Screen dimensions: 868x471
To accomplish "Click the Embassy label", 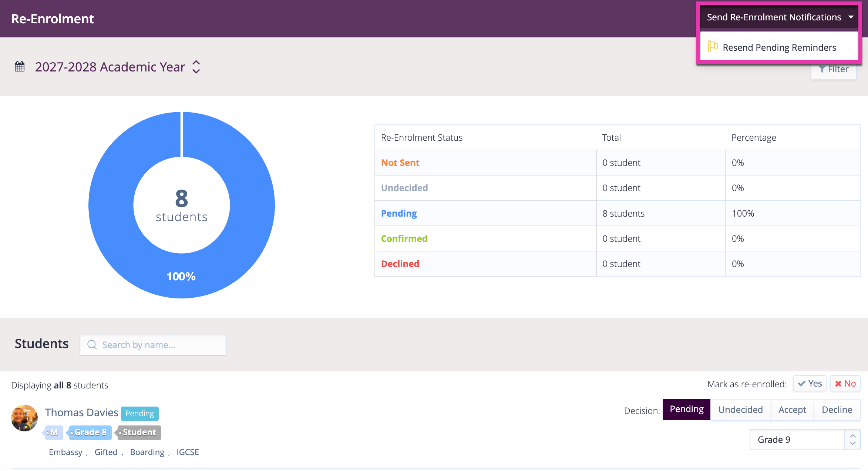I will [65, 452].
